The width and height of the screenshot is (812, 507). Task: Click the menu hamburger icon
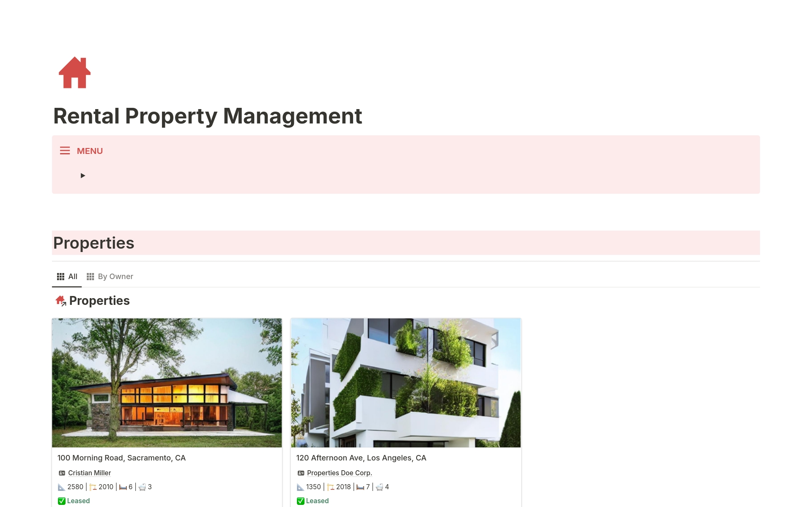click(64, 151)
